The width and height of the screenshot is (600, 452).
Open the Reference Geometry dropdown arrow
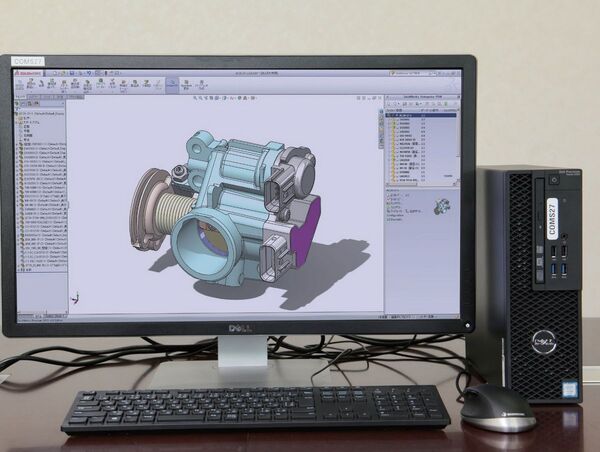(x=112, y=92)
